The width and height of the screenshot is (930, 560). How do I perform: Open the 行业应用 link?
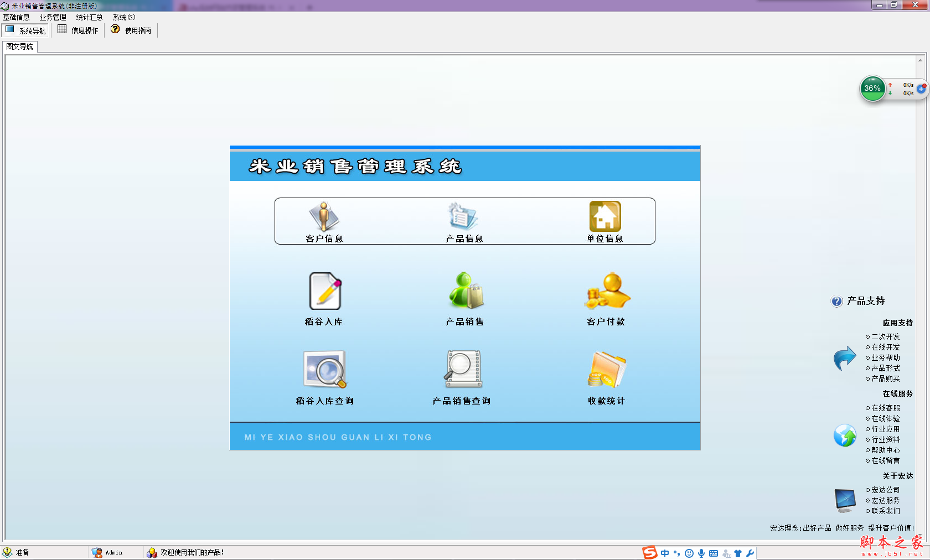[886, 429]
